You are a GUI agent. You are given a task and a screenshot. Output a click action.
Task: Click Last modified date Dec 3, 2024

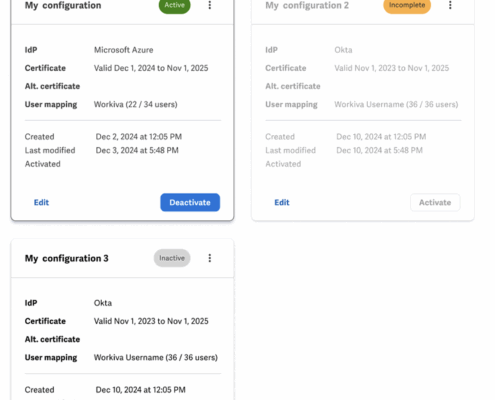point(137,150)
